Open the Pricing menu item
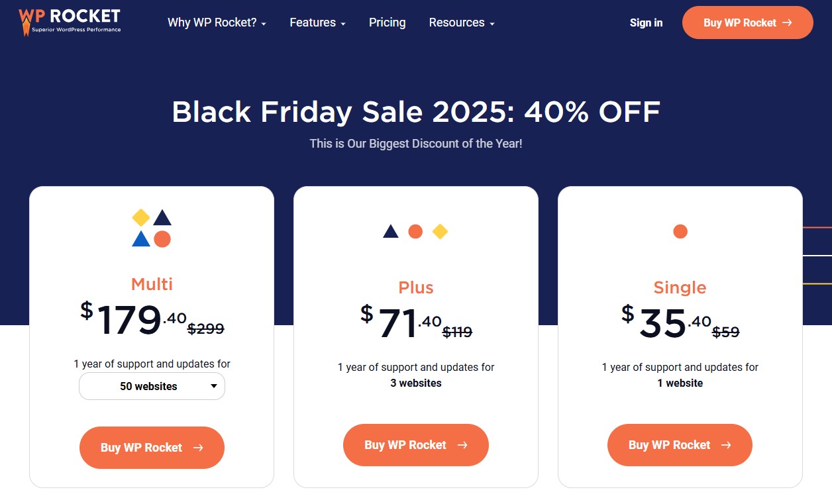The height and width of the screenshot is (504, 832). pyautogui.click(x=387, y=23)
